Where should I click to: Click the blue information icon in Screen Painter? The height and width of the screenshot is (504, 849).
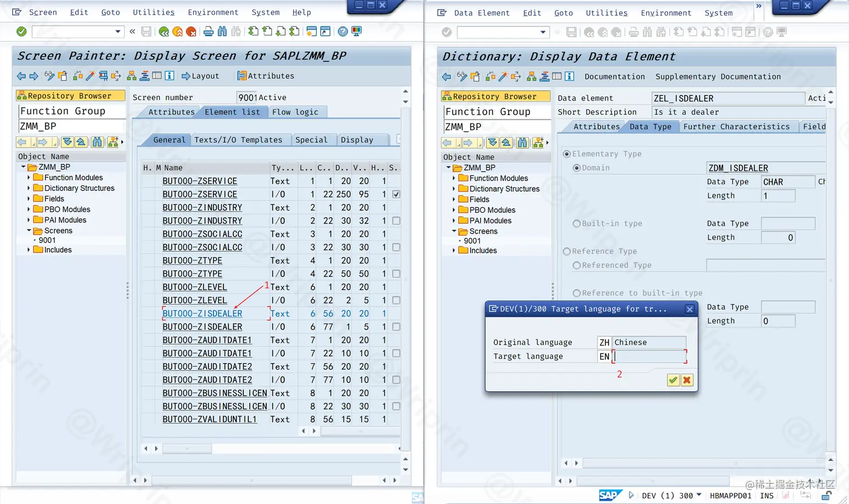point(170,76)
